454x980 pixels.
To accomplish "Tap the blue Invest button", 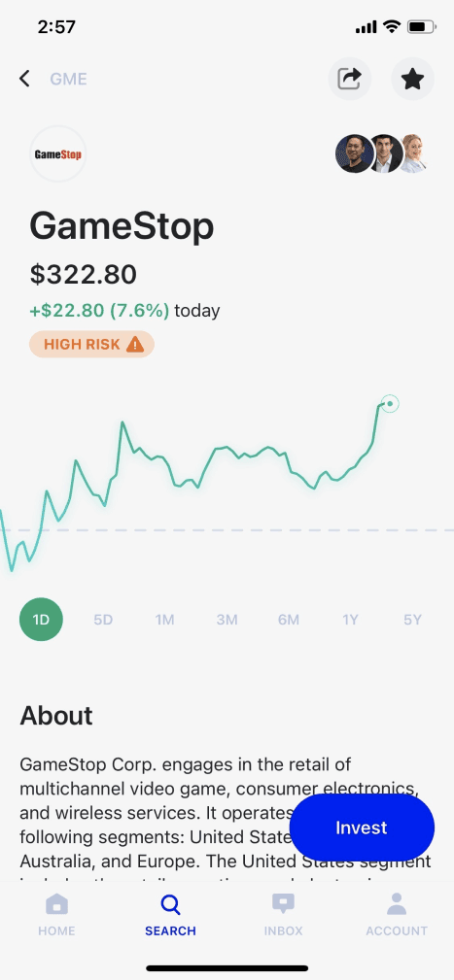I will pyautogui.click(x=362, y=828).
